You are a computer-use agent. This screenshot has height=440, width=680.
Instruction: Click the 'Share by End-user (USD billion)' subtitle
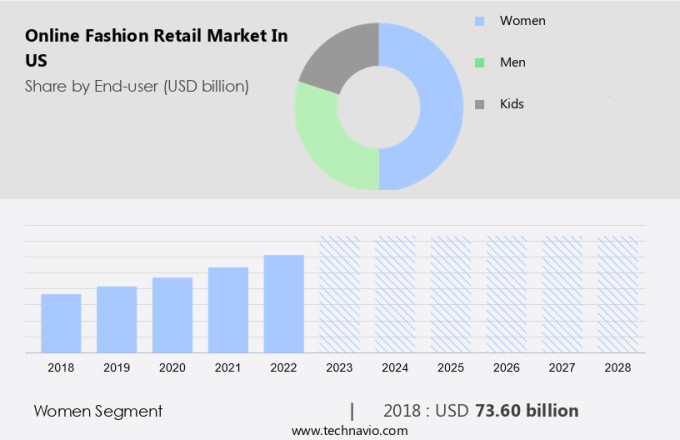[x=137, y=87]
